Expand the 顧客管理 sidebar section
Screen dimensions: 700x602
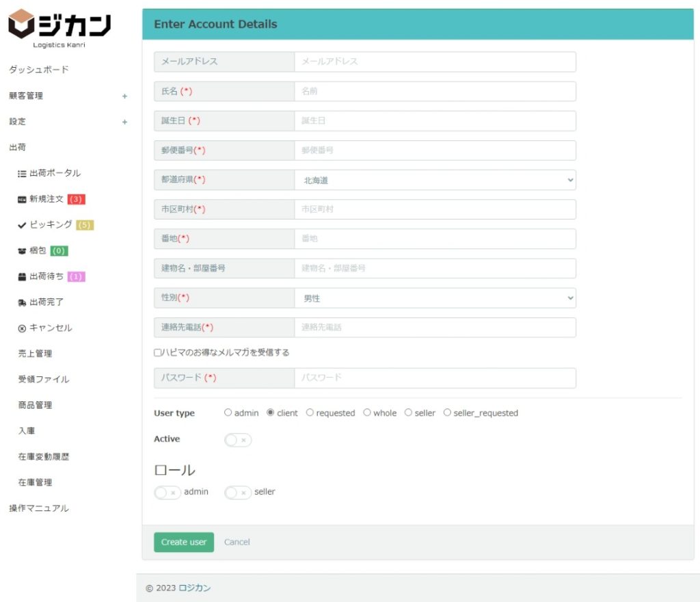124,96
